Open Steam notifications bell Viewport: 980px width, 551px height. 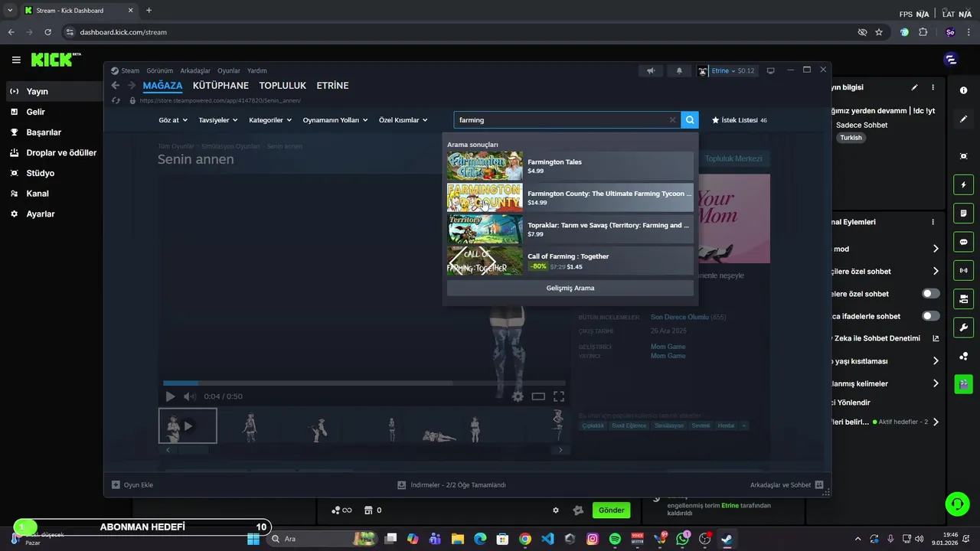(x=679, y=70)
